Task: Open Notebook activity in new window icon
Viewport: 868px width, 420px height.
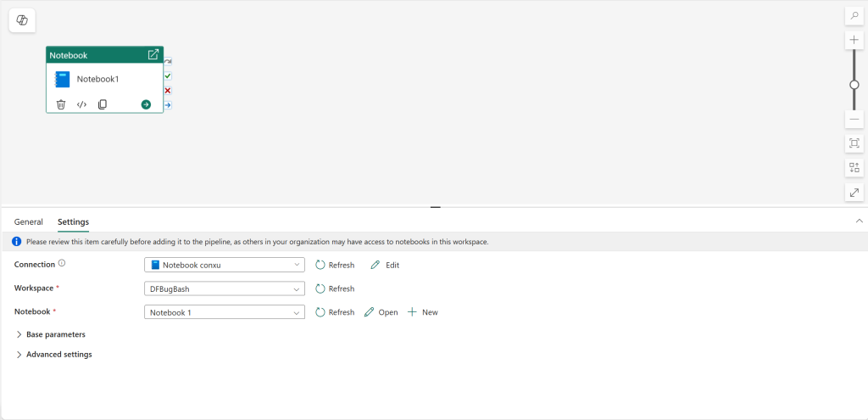Action: 153,55
